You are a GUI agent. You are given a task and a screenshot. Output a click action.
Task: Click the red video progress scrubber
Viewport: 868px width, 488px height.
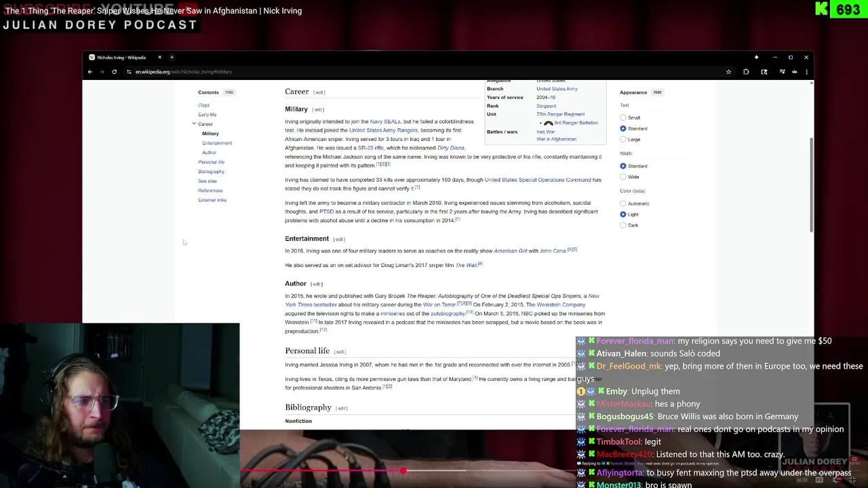click(x=403, y=470)
